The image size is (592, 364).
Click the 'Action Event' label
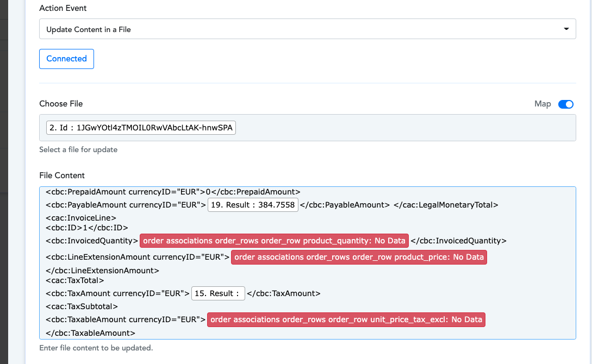pyautogui.click(x=63, y=8)
